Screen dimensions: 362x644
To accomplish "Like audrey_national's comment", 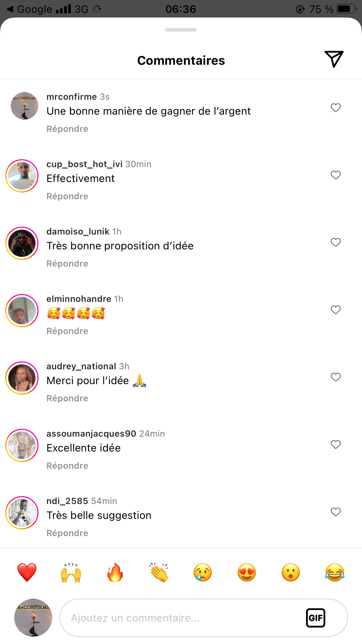I will (335, 377).
